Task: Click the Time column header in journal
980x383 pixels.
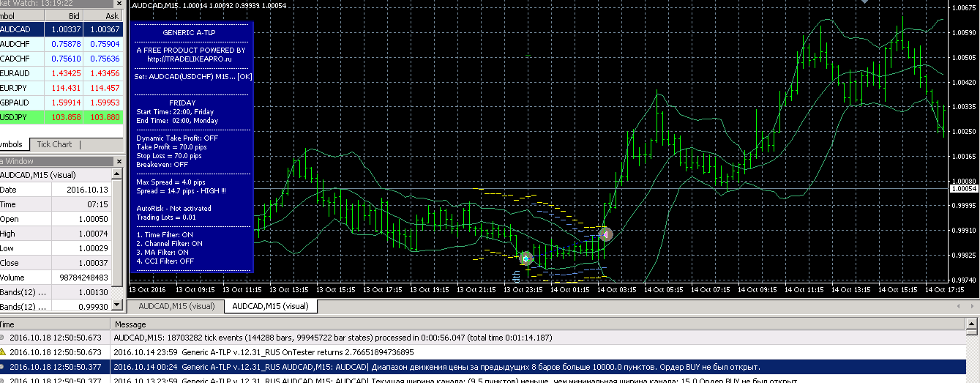Action: [55, 324]
